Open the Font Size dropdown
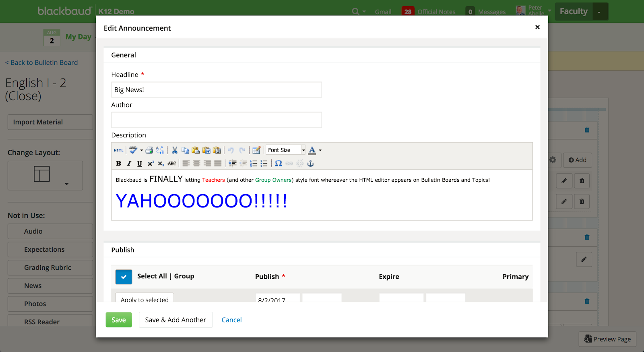Viewport: 644px width, 352px height. click(x=285, y=150)
